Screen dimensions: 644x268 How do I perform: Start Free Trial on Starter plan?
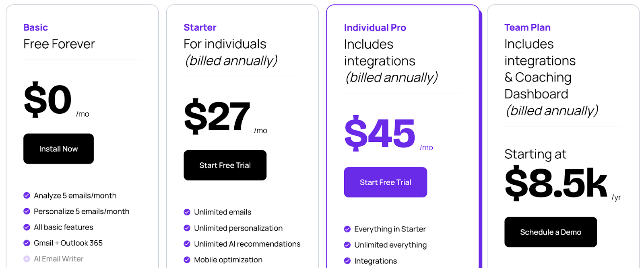225,165
